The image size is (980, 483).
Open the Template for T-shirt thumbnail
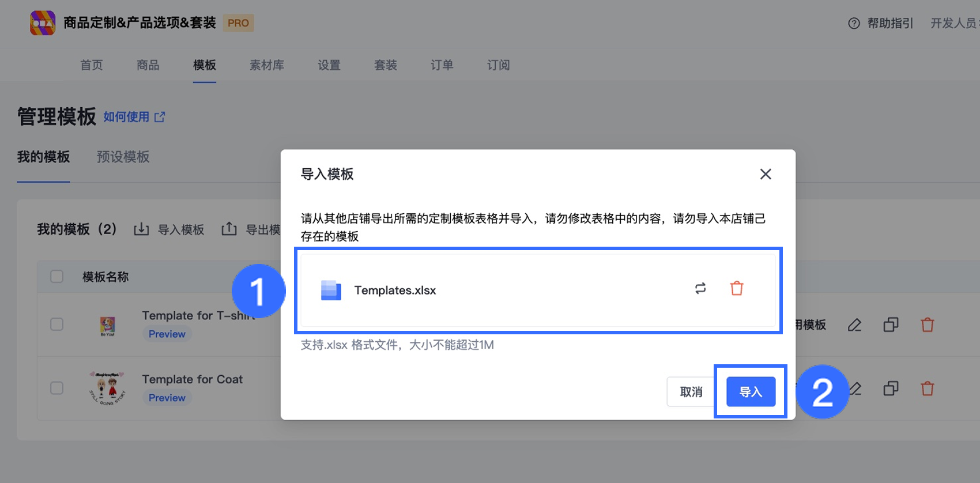pos(107,326)
